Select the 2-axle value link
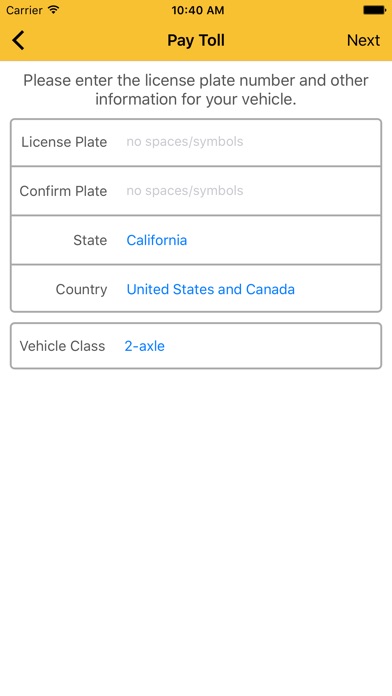392x696 pixels. coord(144,346)
